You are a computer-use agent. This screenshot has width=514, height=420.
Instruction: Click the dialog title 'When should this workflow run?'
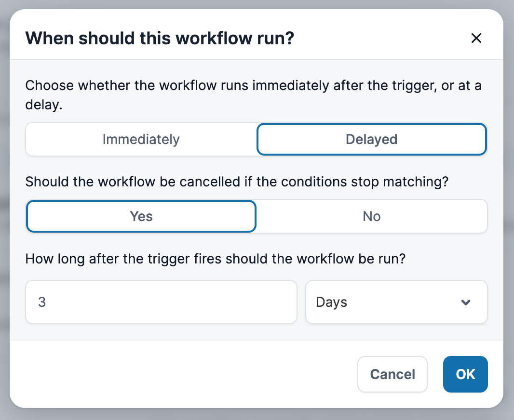point(160,39)
